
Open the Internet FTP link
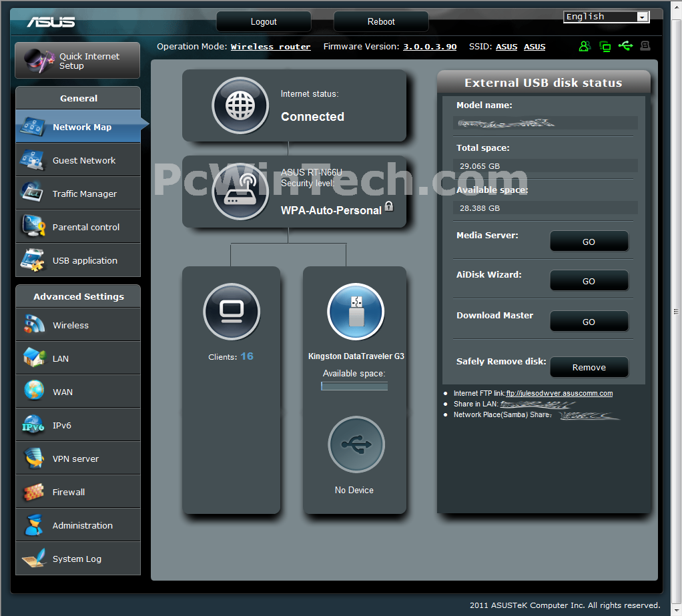click(x=559, y=393)
